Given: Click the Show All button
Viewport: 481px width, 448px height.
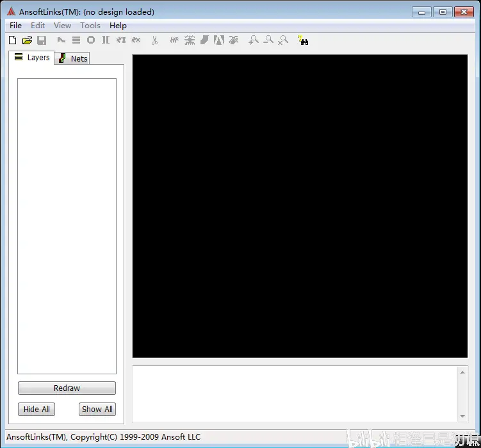Looking at the screenshot, I should (x=97, y=410).
